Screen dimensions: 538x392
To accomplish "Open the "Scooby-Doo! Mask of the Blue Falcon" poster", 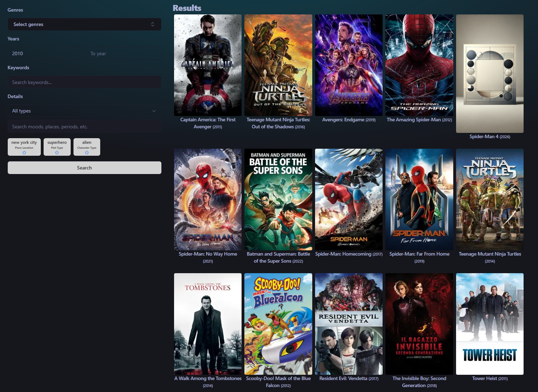I will 278,324.
